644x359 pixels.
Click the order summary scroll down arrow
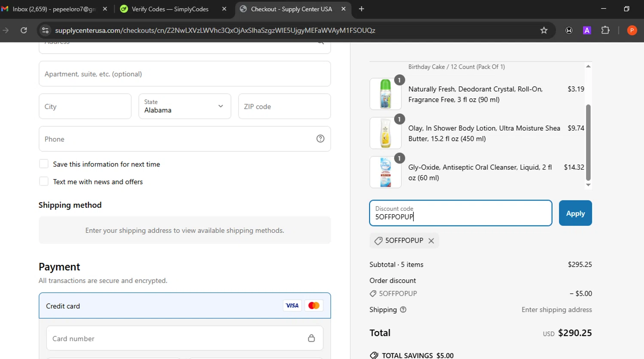pos(588,185)
